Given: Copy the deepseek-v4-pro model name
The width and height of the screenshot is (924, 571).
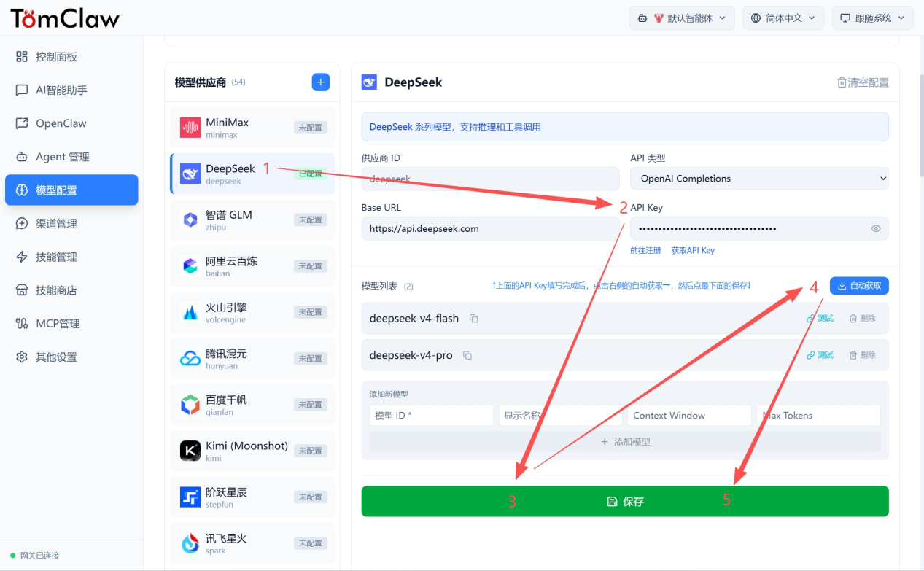Looking at the screenshot, I should coord(467,355).
